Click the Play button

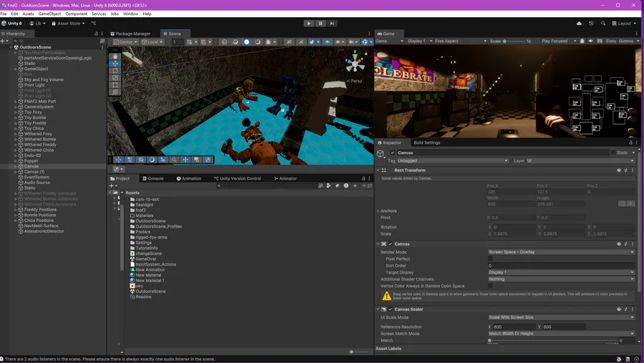(309, 24)
